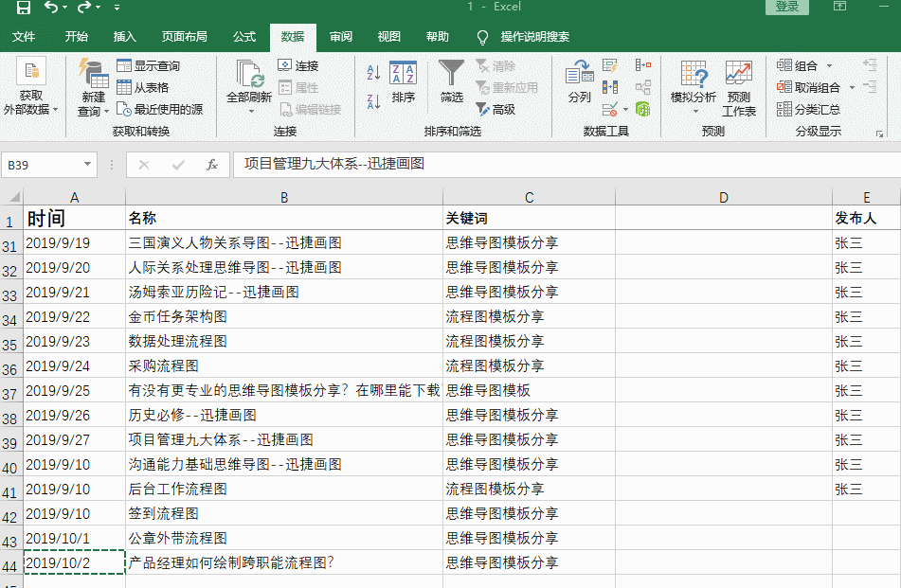Switch to the Formulas (公式) tab

coord(244,37)
